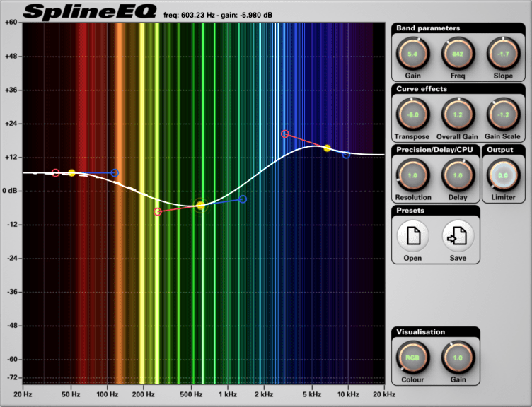The width and height of the screenshot is (532, 407).
Task: Click the red slope handle near 3 kHz
Action: point(285,134)
